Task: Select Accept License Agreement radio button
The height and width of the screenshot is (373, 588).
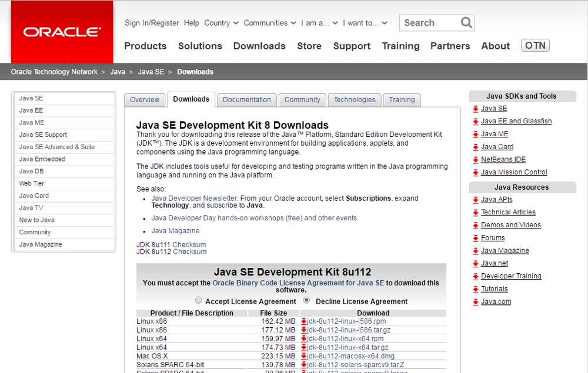Action: [199, 300]
